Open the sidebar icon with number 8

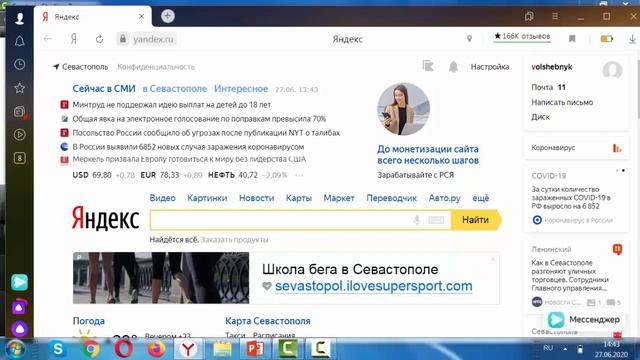click(19, 158)
